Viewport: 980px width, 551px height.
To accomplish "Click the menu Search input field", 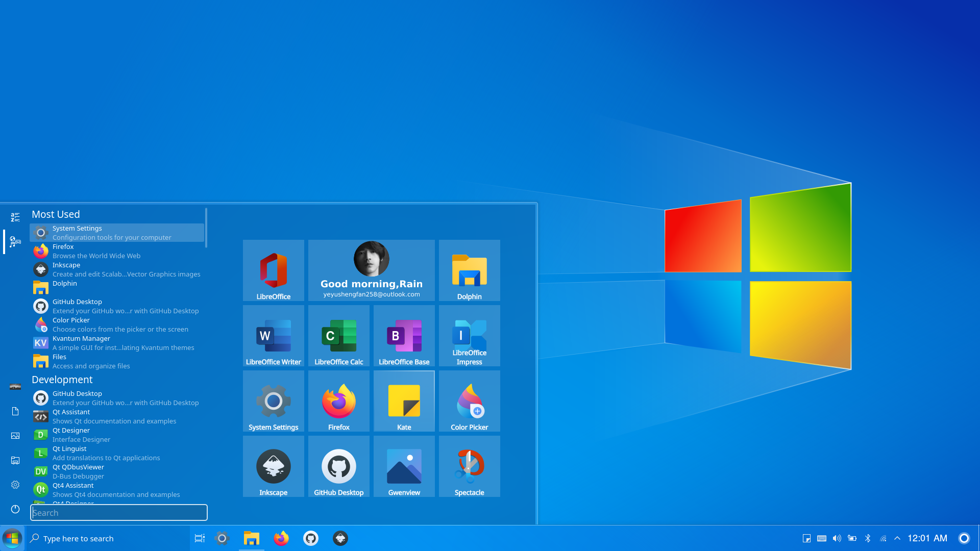I will point(119,513).
